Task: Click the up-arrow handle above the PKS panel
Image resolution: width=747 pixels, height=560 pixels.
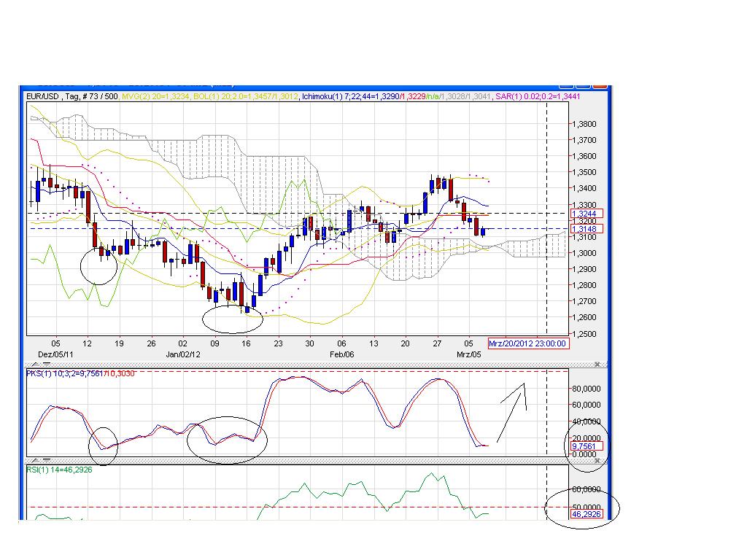Action: click(x=36, y=365)
